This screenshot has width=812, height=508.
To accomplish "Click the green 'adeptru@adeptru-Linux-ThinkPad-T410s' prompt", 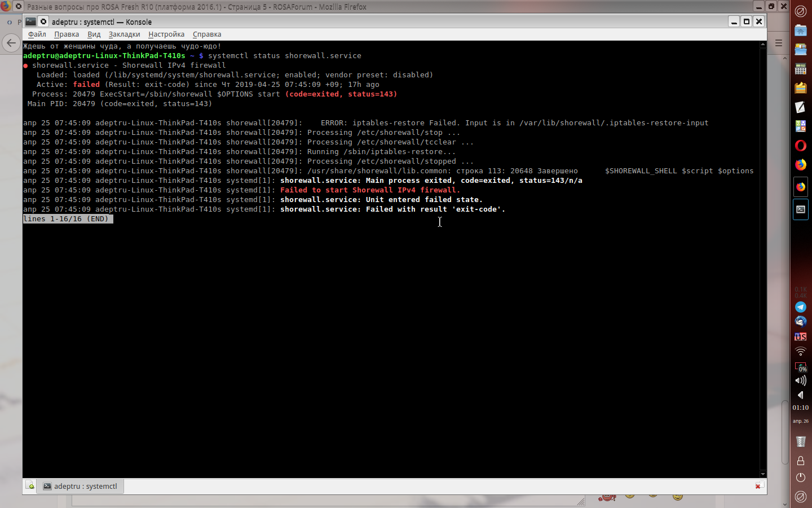I will 104,56.
